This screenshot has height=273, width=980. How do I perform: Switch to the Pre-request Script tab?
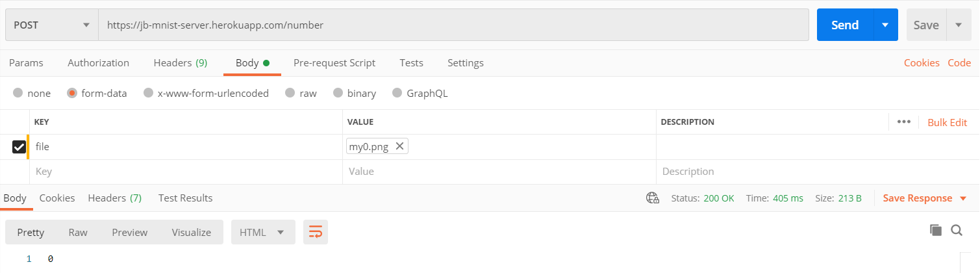(x=334, y=63)
